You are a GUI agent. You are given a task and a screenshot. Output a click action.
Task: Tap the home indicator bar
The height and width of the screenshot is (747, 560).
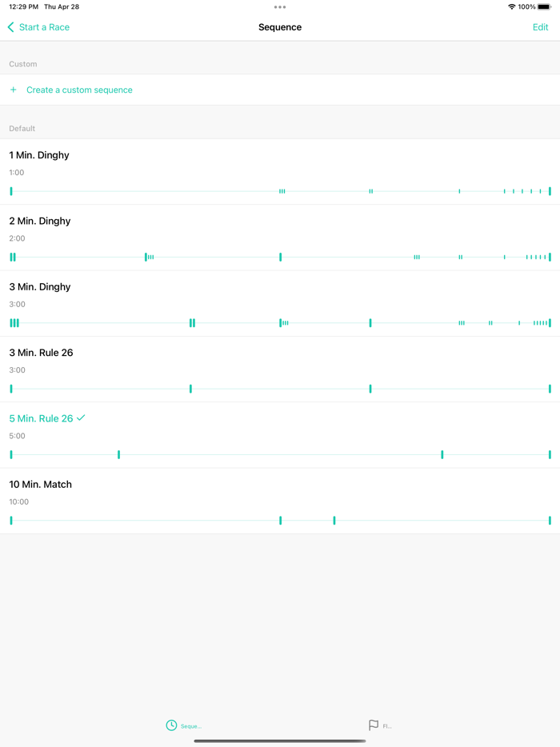[280, 741]
